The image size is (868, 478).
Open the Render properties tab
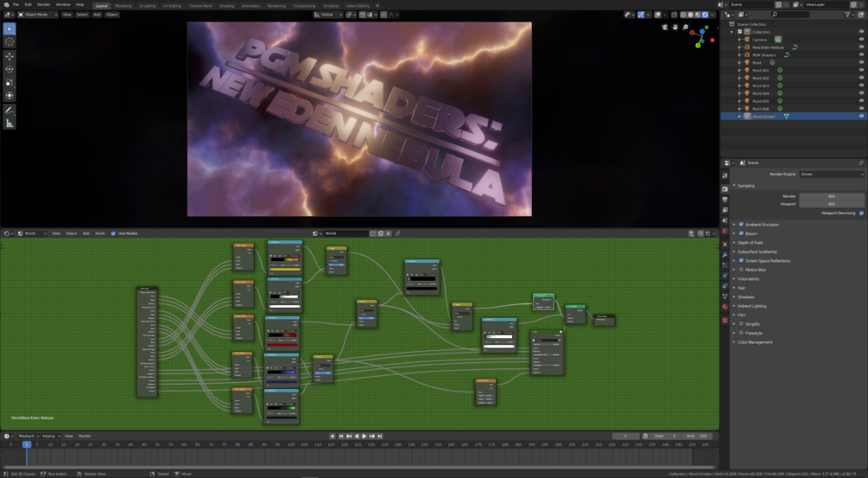[725, 189]
